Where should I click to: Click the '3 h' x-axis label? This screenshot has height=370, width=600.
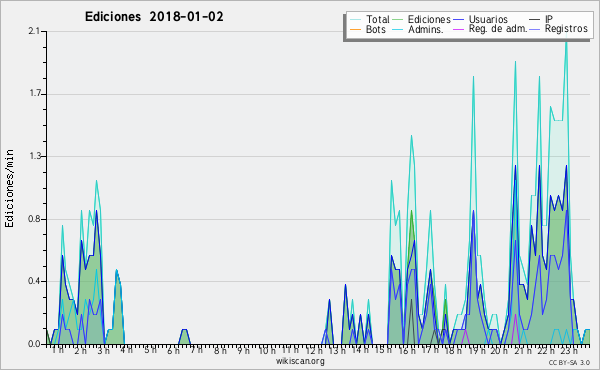coord(103,350)
